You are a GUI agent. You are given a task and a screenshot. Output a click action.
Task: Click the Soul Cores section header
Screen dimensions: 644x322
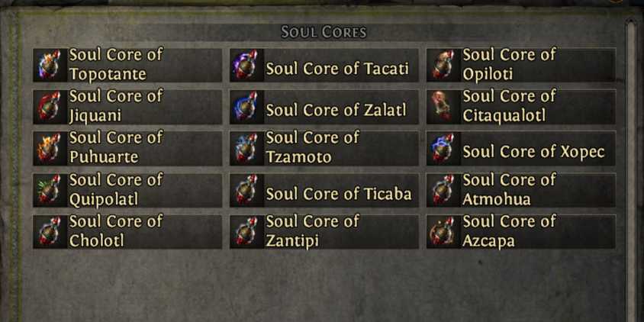324,32
